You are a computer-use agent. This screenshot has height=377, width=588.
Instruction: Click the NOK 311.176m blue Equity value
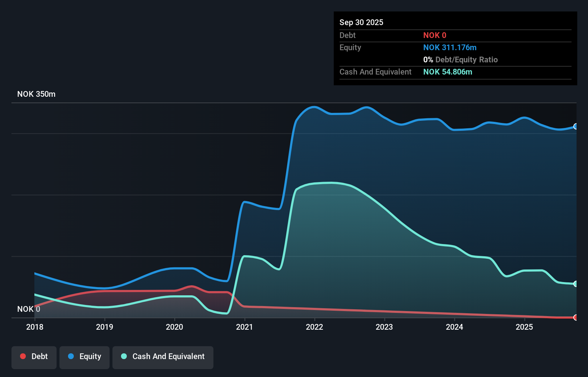450,47
